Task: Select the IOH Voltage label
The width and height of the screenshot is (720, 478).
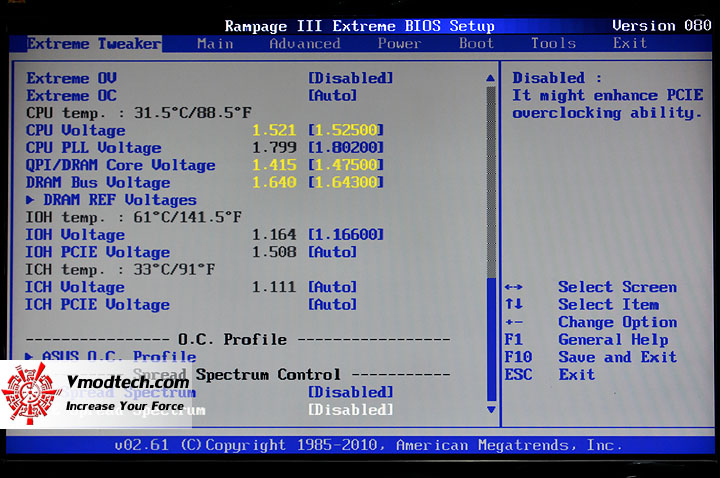Action: click(x=75, y=235)
